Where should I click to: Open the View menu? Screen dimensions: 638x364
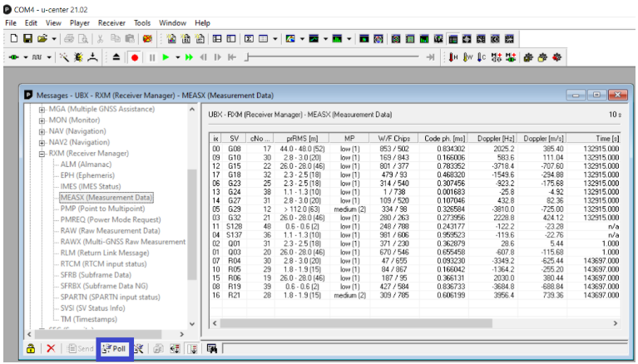[53, 22]
